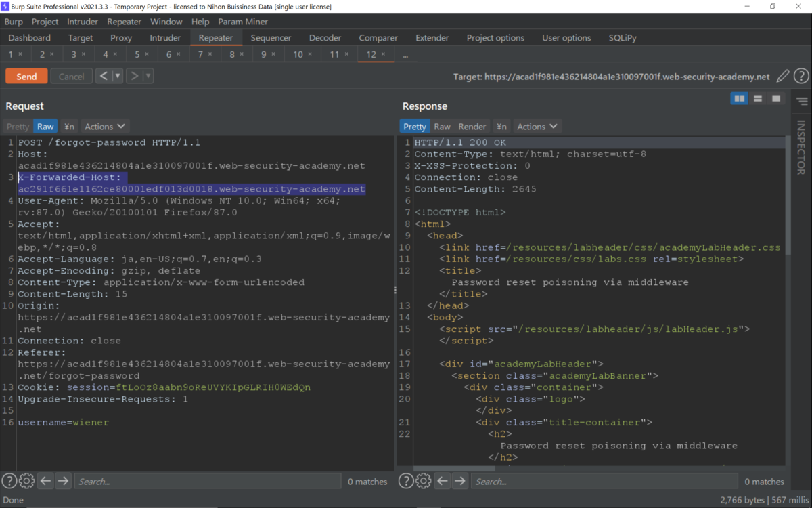Add new Repeater tab with ellipsis
The width and height of the screenshot is (812, 508).
406,54
